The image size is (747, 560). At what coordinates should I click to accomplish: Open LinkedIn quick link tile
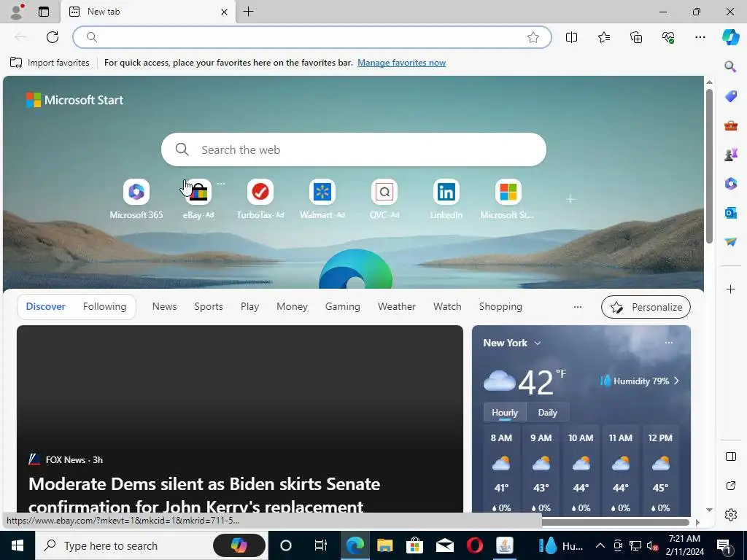446,199
